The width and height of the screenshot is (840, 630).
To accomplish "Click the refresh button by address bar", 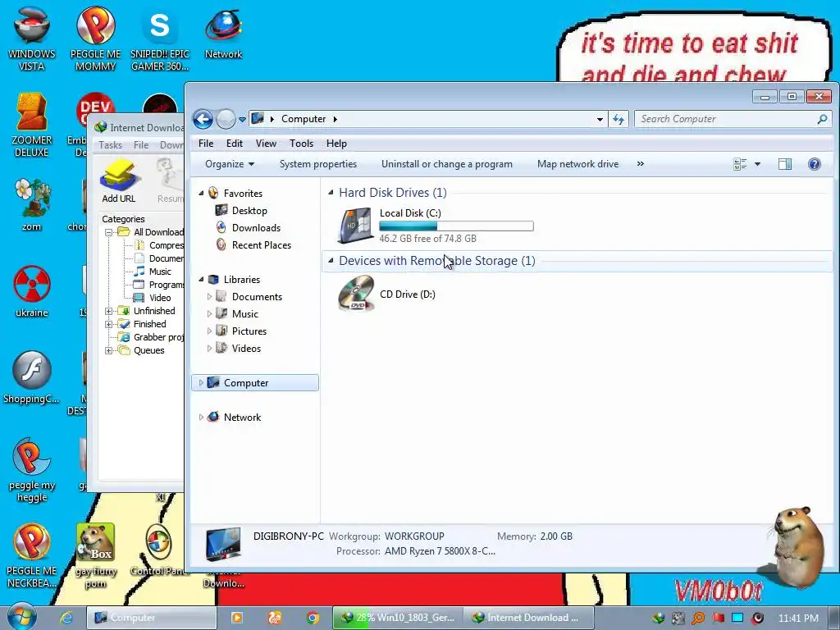I will tap(619, 119).
